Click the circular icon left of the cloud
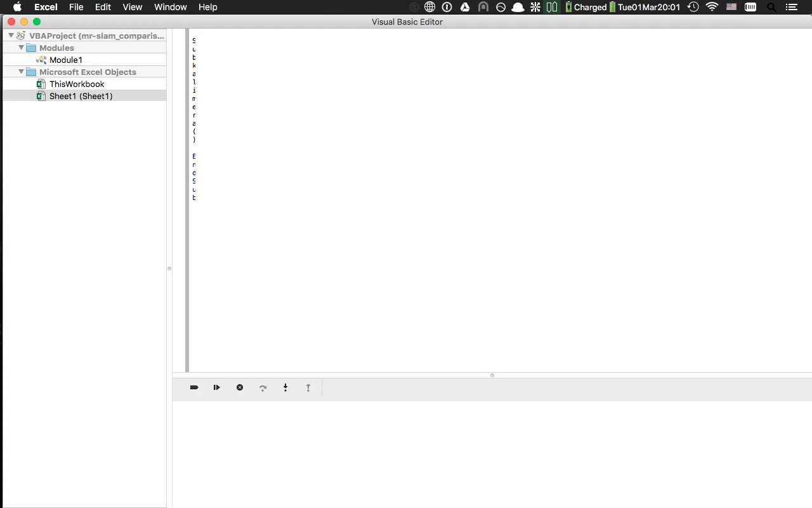The image size is (812, 508). tap(501, 7)
